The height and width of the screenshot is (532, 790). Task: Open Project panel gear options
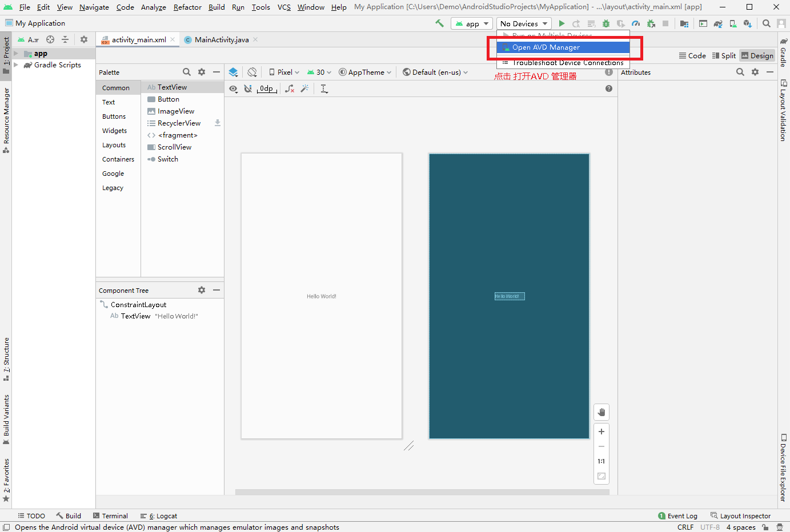84,39
